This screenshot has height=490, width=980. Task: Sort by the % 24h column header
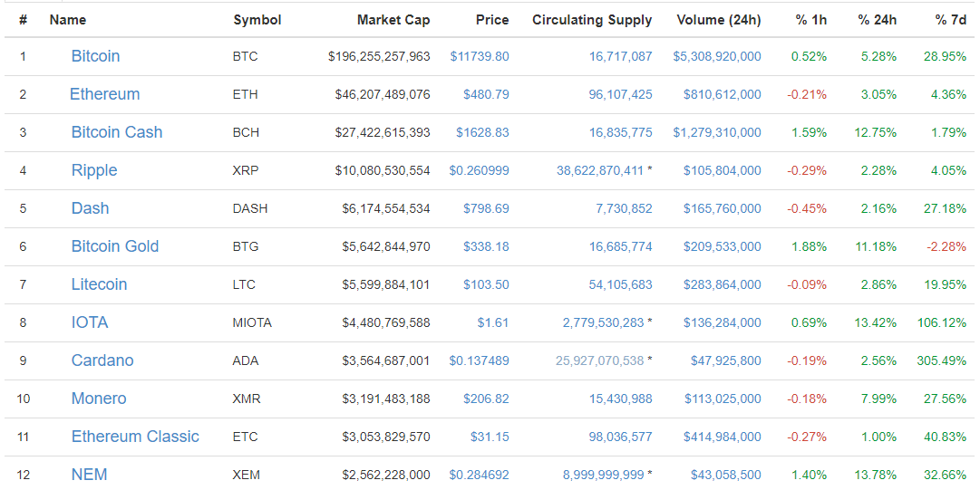[x=877, y=20]
